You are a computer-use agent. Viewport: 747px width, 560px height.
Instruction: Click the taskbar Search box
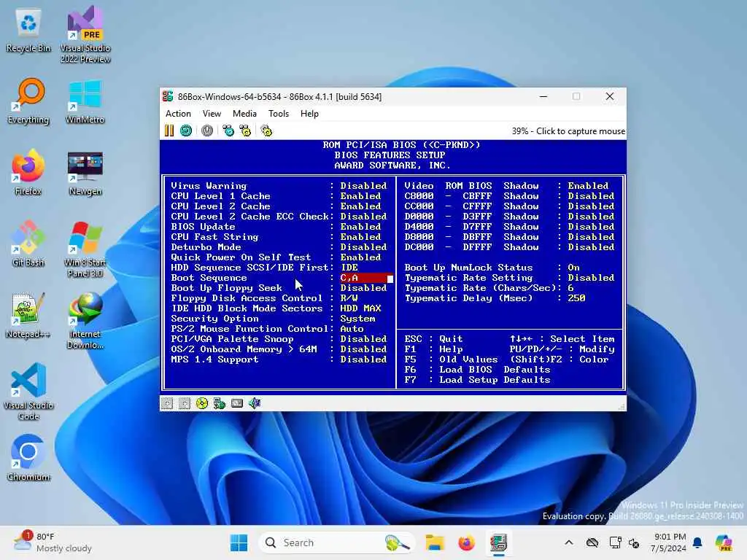336,542
